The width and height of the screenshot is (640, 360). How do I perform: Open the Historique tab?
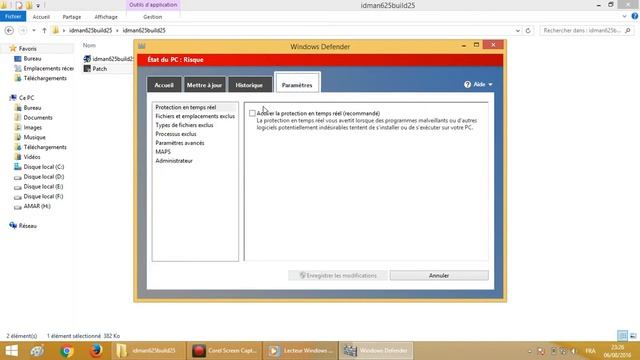[249, 85]
